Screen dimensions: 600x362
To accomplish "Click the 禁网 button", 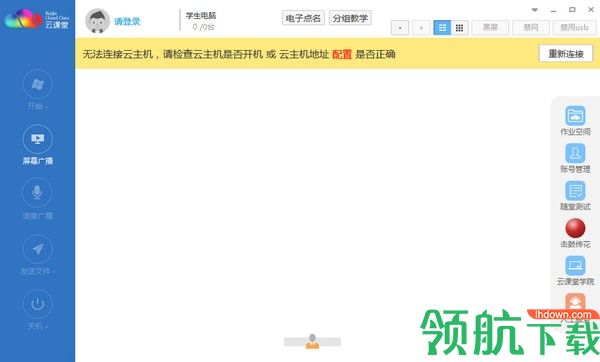I will (x=531, y=28).
